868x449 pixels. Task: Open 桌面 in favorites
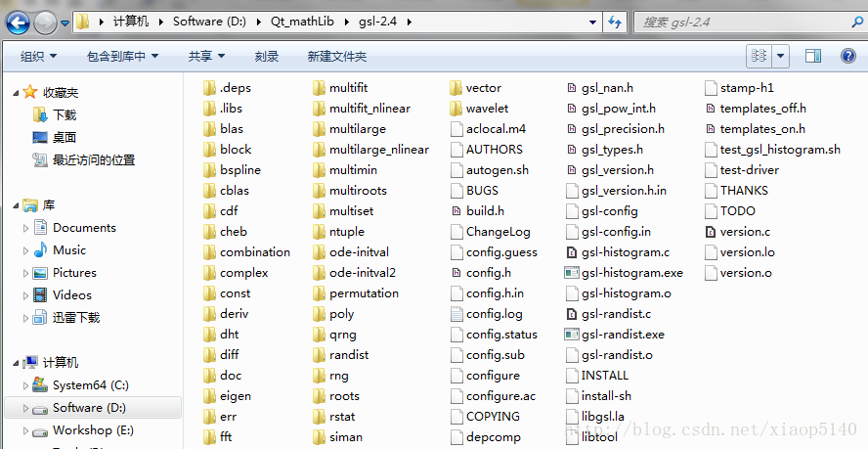pos(65,137)
